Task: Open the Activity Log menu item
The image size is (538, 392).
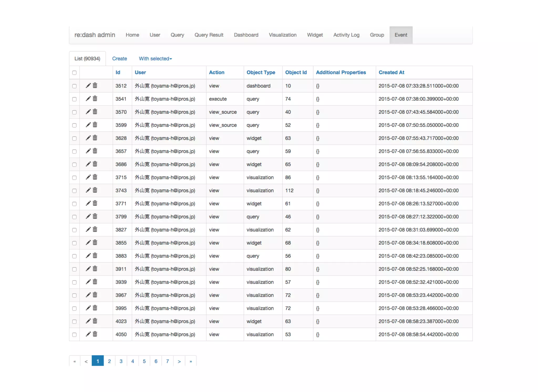Action: coord(346,35)
